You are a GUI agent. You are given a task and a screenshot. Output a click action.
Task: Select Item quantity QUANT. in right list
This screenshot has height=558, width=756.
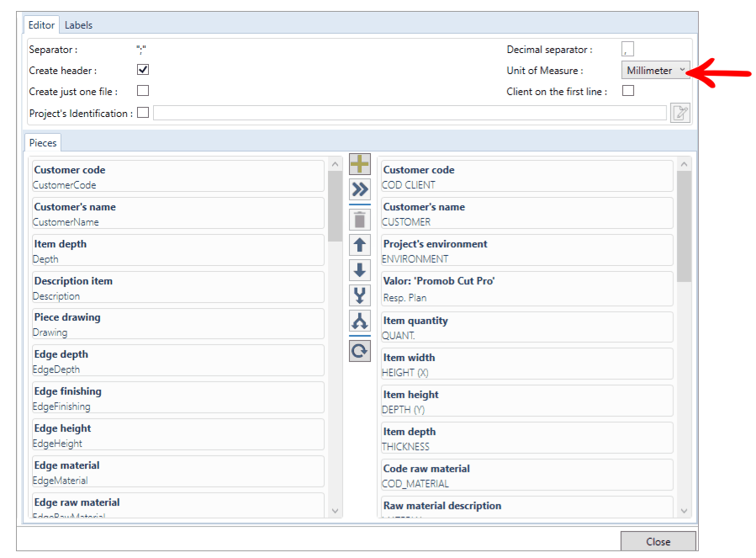pyautogui.click(x=527, y=327)
